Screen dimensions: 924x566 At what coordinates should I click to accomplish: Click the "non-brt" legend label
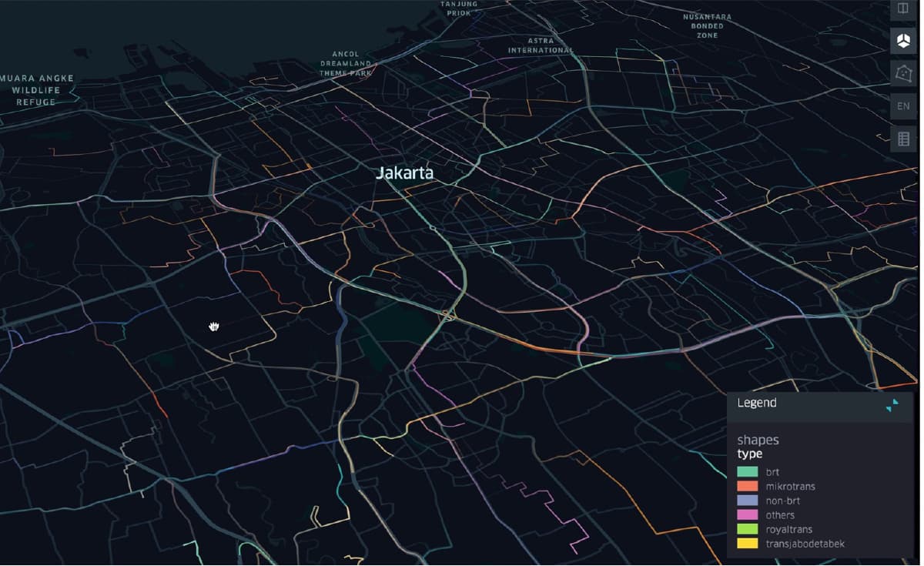783,501
